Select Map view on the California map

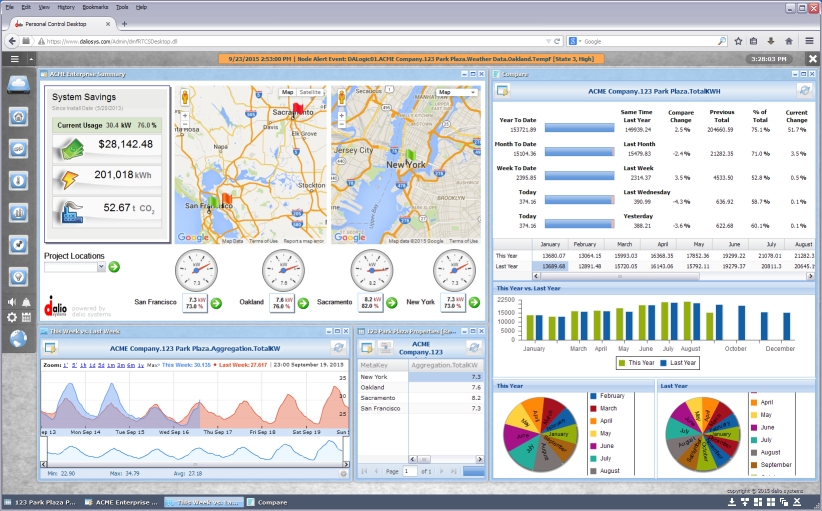pyautogui.click(x=287, y=92)
